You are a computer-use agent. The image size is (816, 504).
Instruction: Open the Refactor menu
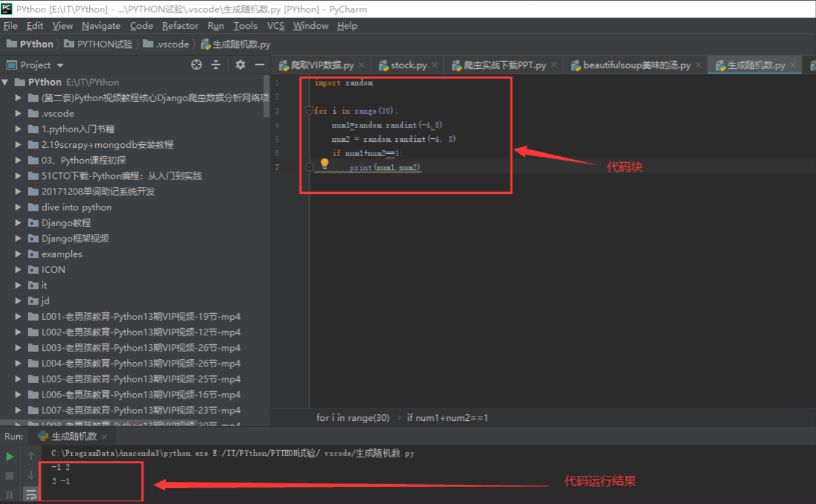tap(180, 26)
